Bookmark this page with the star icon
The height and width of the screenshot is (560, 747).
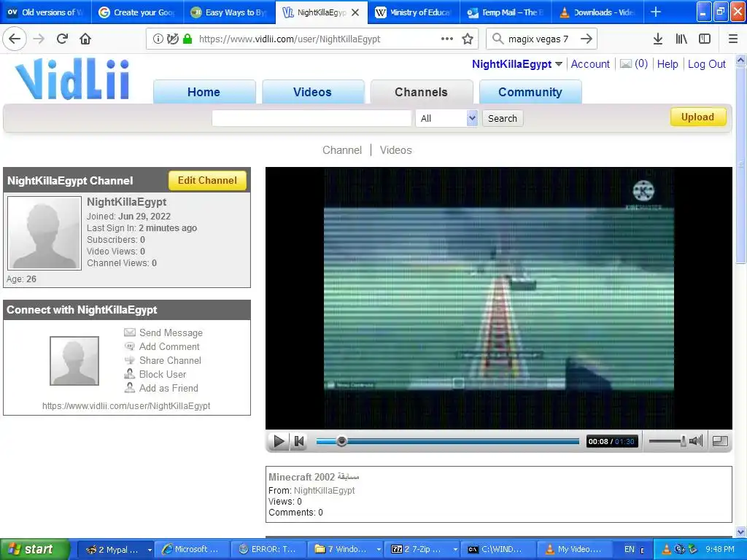468,39
